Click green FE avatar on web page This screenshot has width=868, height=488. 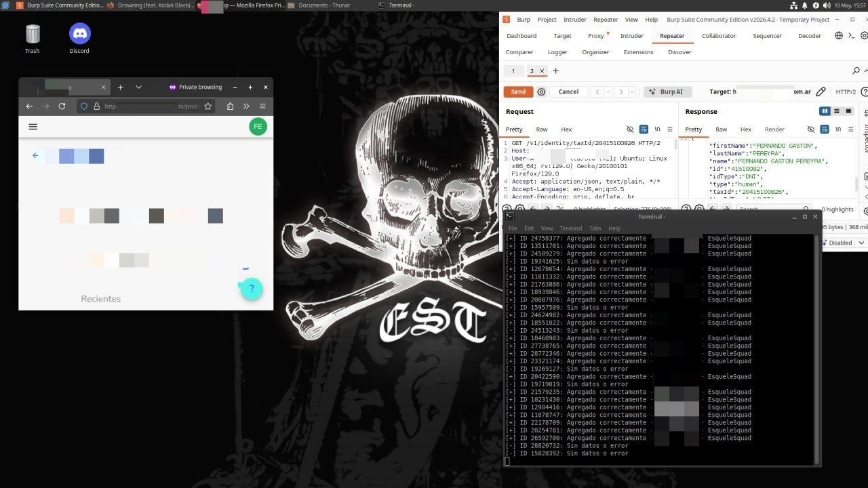pos(258,126)
